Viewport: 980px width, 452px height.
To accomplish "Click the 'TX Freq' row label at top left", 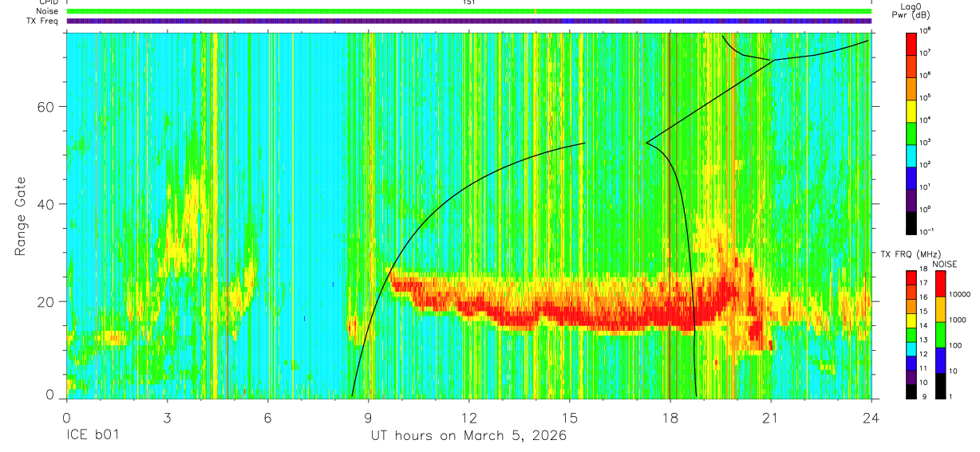I will pos(43,21).
